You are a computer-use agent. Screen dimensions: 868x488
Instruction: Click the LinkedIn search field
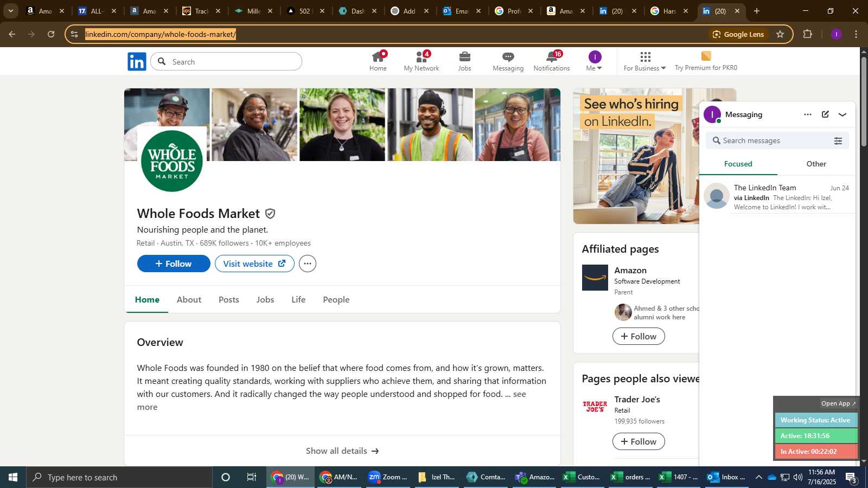[x=226, y=61]
